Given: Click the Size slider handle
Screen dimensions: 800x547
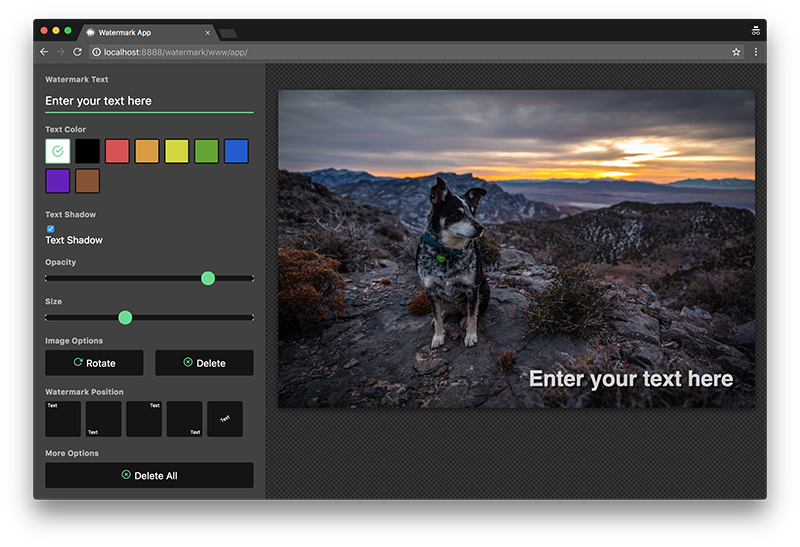Looking at the screenshot, I should 125,317.
